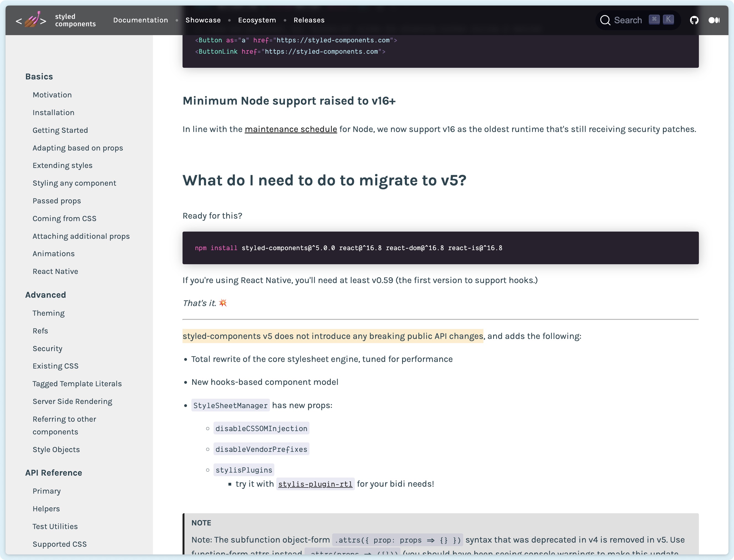Screen dimensions: 734x560
Task: Open the GitHub repository icon
Action: click(694, 20)
